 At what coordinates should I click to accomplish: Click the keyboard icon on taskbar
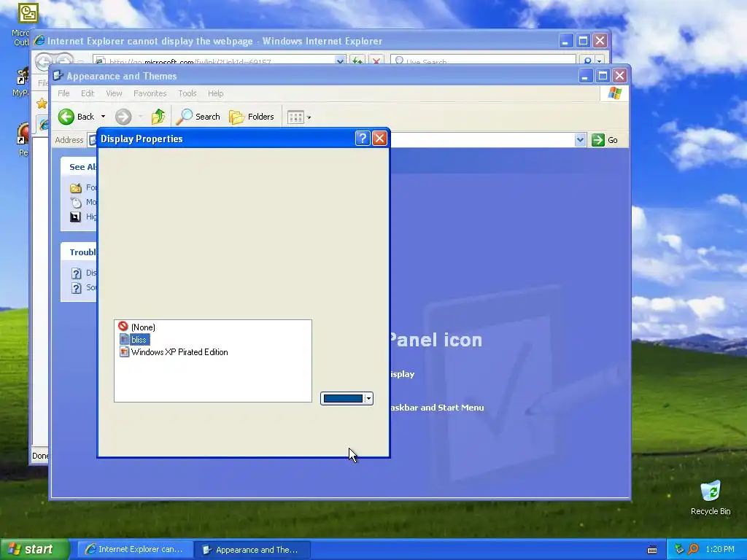[x=652, y=550]
